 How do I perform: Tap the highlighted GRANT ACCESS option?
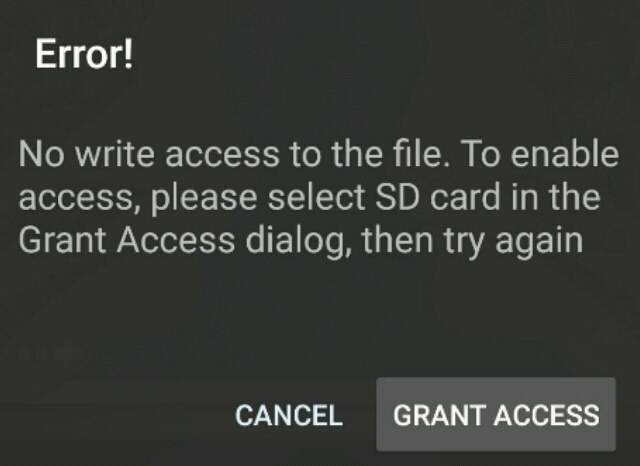[496, 415]
